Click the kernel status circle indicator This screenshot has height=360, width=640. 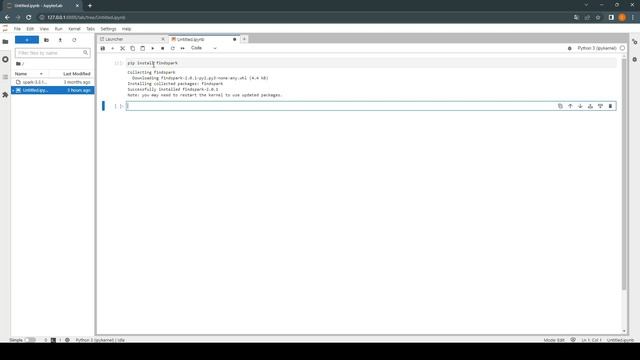622,48
